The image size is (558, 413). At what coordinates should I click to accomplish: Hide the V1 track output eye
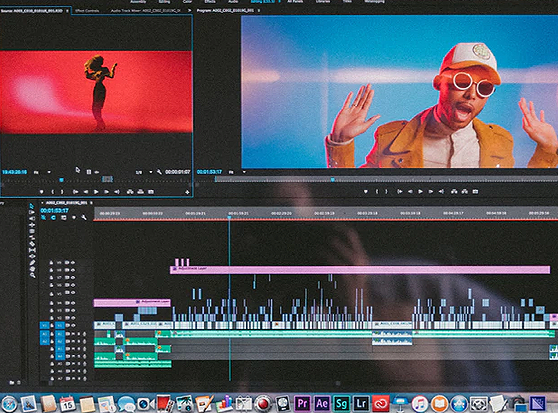tap(73, 325)
